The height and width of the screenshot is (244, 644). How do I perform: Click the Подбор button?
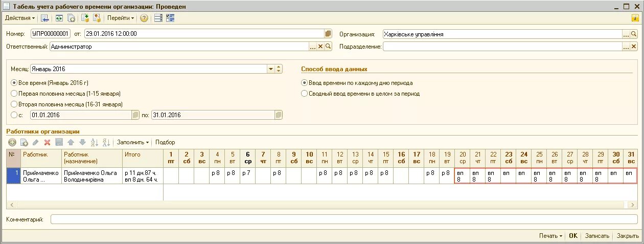[165, 142]
